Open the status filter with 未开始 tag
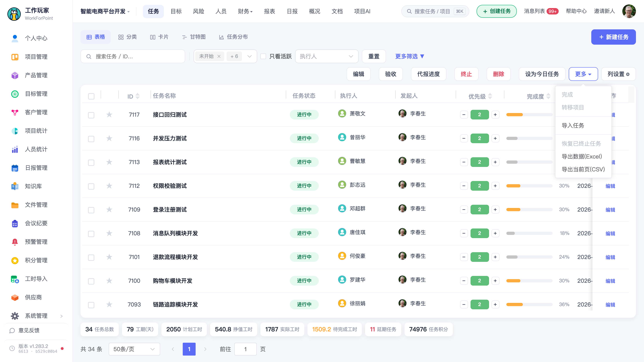This screenshot has width=644, height=362. pyautogui.click(x=225, y=57)
